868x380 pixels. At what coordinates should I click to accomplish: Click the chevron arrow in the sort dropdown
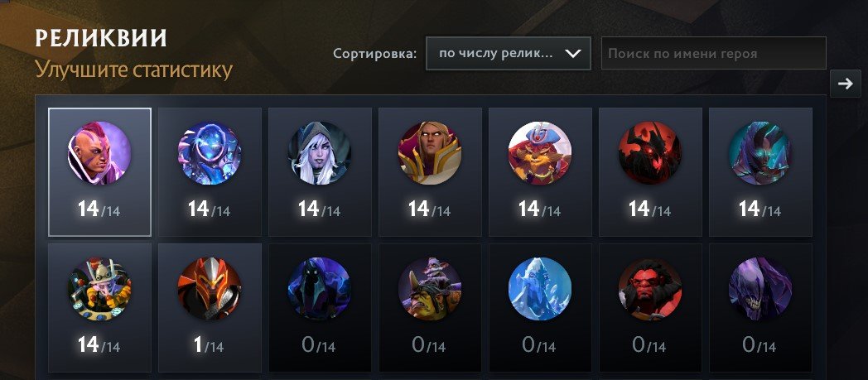coord(572,54)
